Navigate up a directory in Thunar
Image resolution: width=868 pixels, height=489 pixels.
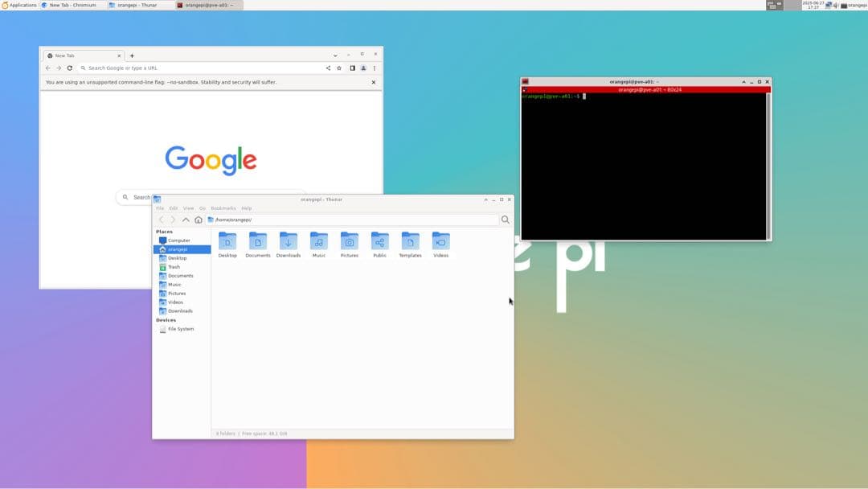tap(186, 219)
